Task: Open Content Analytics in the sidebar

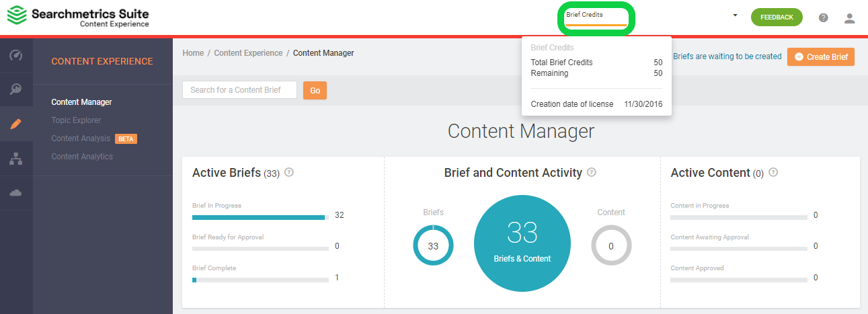Action: pyautogui.click(x=82, y=157)
